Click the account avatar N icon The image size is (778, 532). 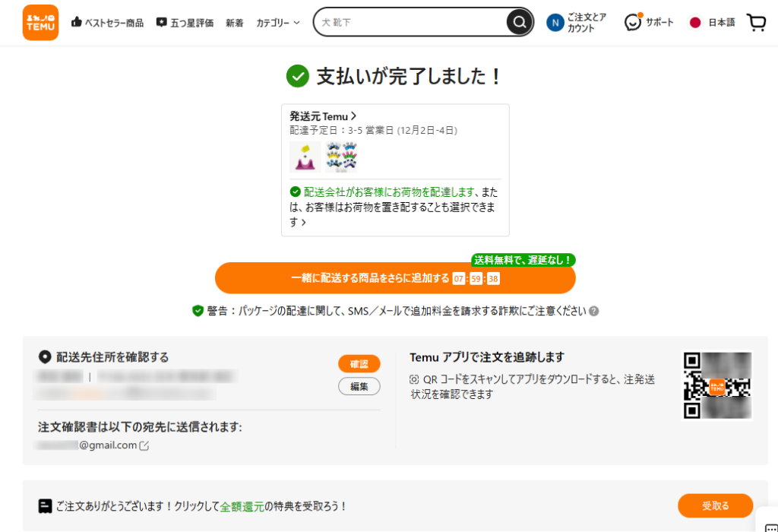555,23
